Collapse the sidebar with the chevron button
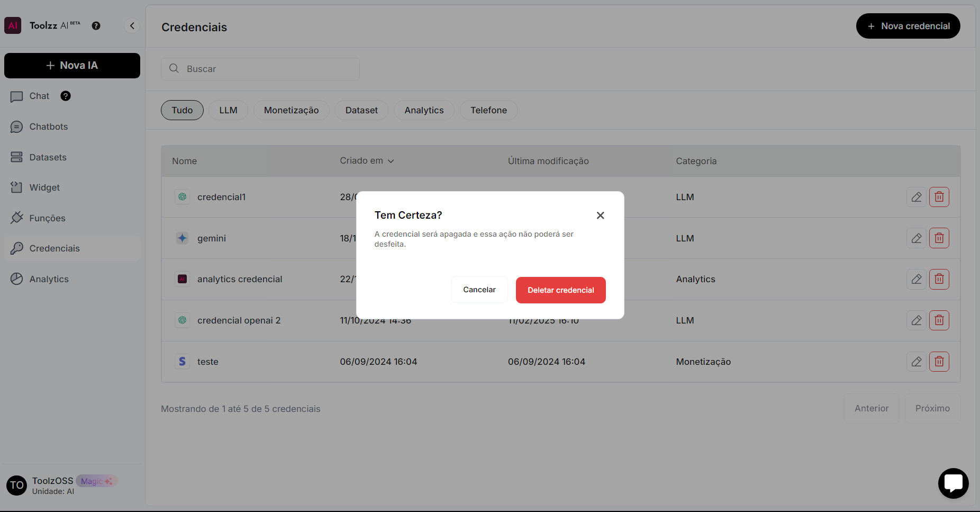This screenshot has height=512, width=980. 132,25
